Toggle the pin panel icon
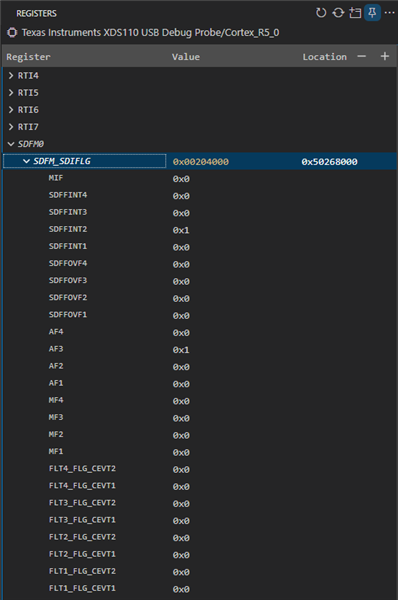Image resolution: width=398 pixels, height=600 pixels. point(372,13)
